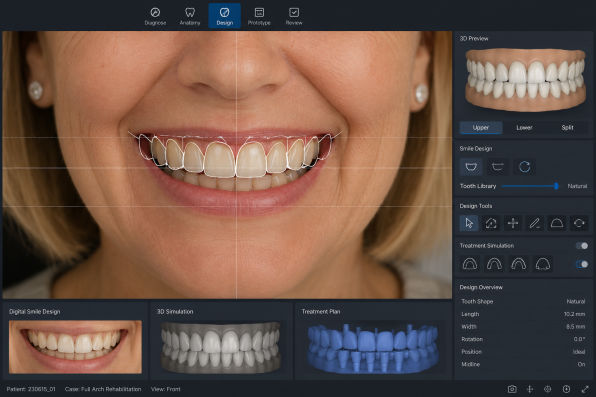Viewport: 596px width, 397px height.
Task: Click the Prototype box icon
Action: pyautogui.click(x=259, y=12)
